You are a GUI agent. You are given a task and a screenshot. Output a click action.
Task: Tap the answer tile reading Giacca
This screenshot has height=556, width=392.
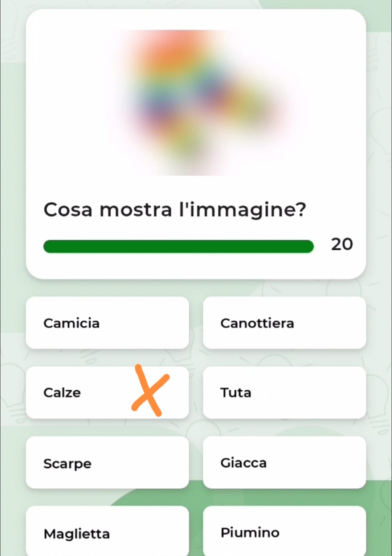click(284, 463)
